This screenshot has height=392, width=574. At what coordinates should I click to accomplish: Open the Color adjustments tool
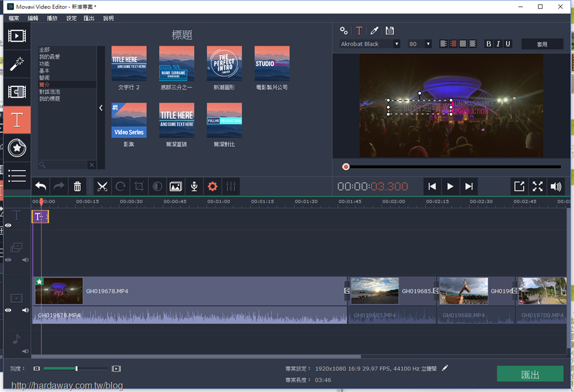[x=158, y=187]
